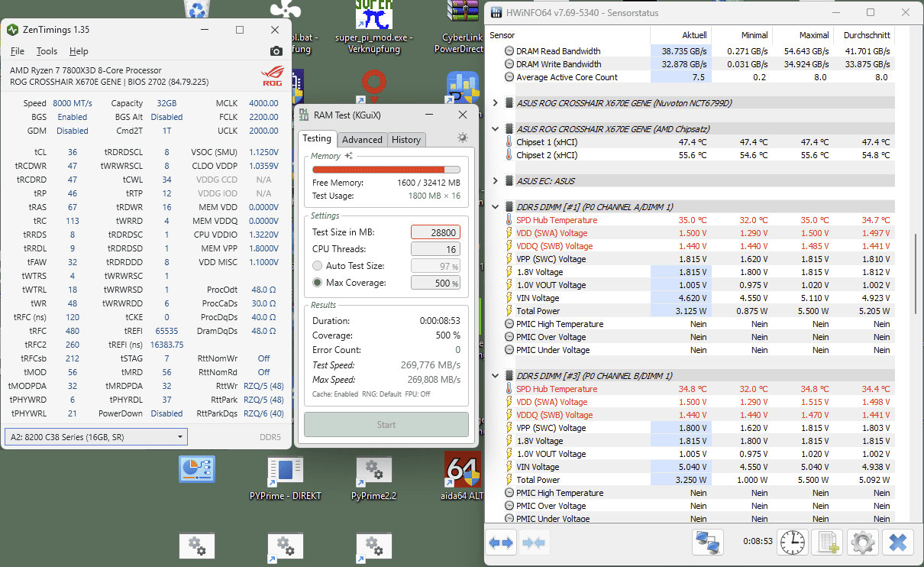Select the aida64 ALT desktop icon
The image size is (924, 567).
pos(462,478)
